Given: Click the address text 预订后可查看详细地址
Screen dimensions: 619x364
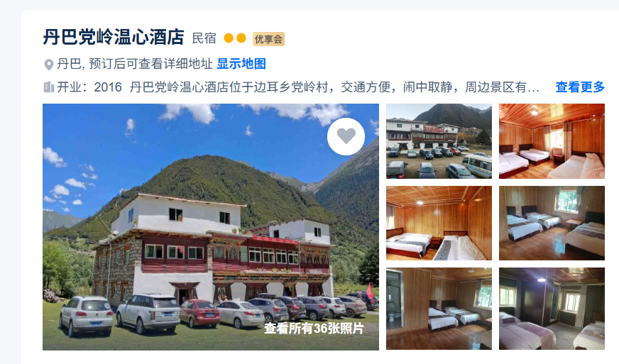Looking at the screenshot, I should [150, 64].
